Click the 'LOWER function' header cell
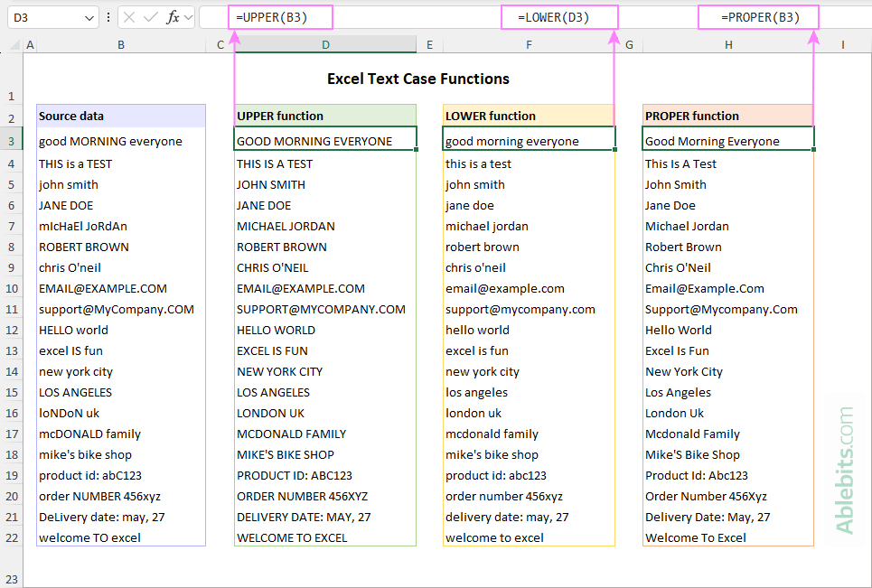872x588 pixels. point(529,116)
